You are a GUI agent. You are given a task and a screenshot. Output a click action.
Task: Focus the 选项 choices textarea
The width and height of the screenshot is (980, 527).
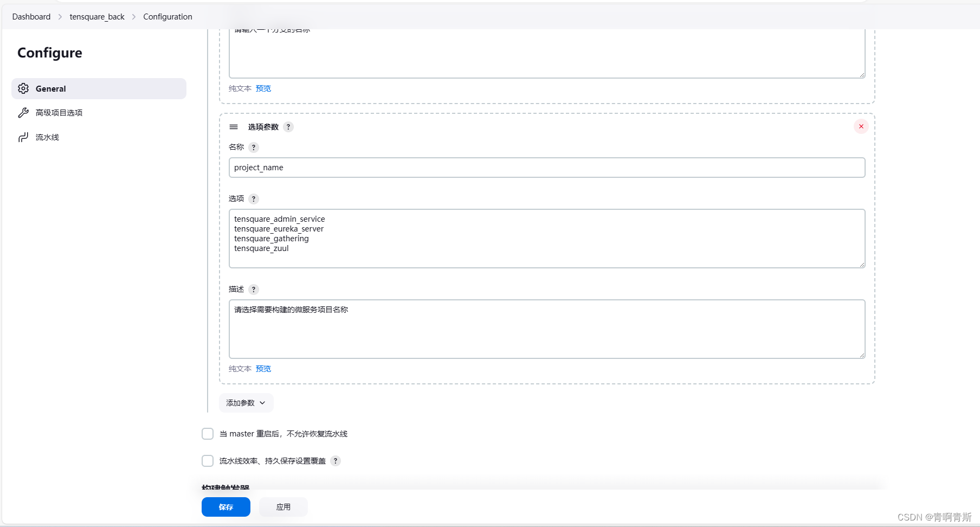pyautogui.click(x=547, y=239)
